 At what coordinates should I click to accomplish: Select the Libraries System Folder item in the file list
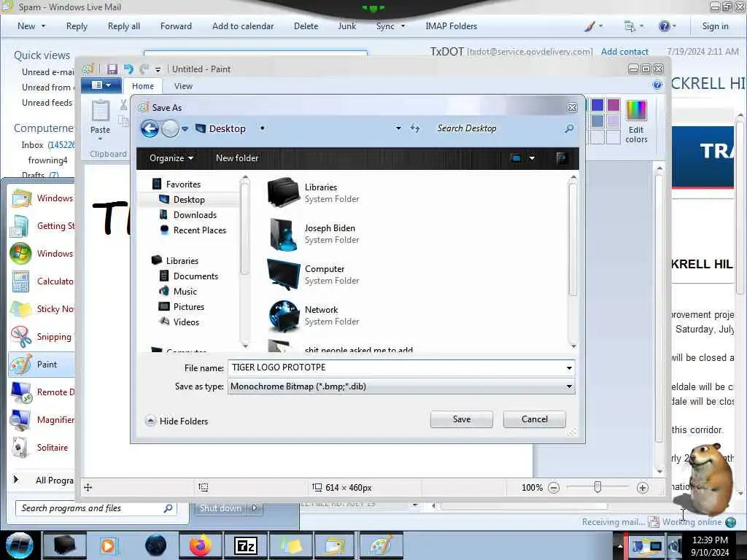314,192
